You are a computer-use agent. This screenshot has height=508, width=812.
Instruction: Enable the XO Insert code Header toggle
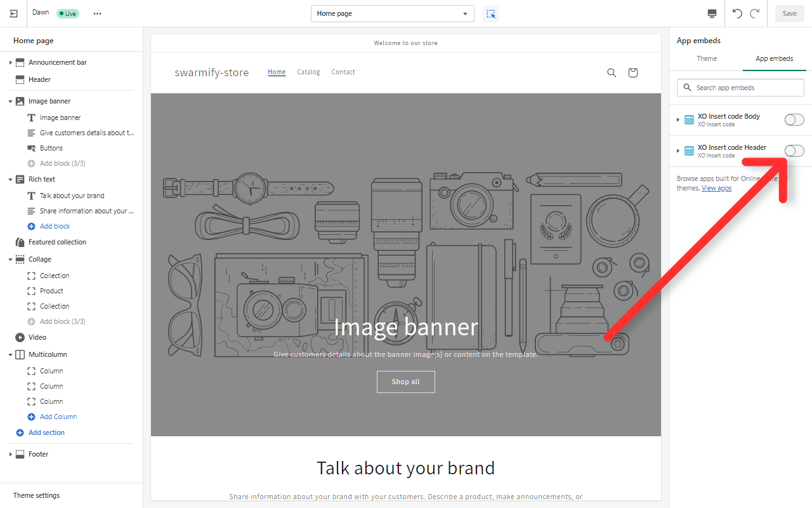(794, 150)
